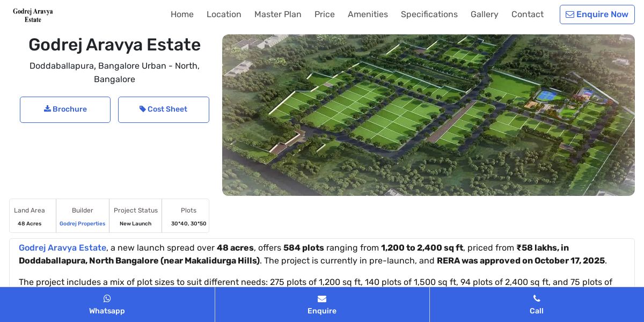Image resolution: width=644 pixels, height=322 pixels.
Task: Click the '30*40, 30*50' plots value
Action: point(189,224)
